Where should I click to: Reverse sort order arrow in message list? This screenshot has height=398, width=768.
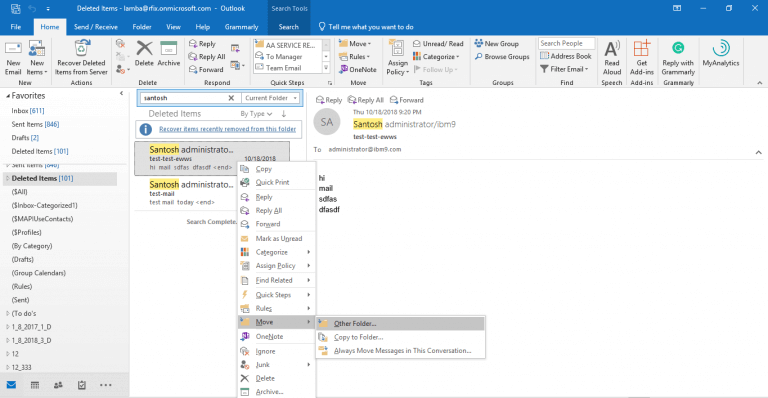point(284,114)
